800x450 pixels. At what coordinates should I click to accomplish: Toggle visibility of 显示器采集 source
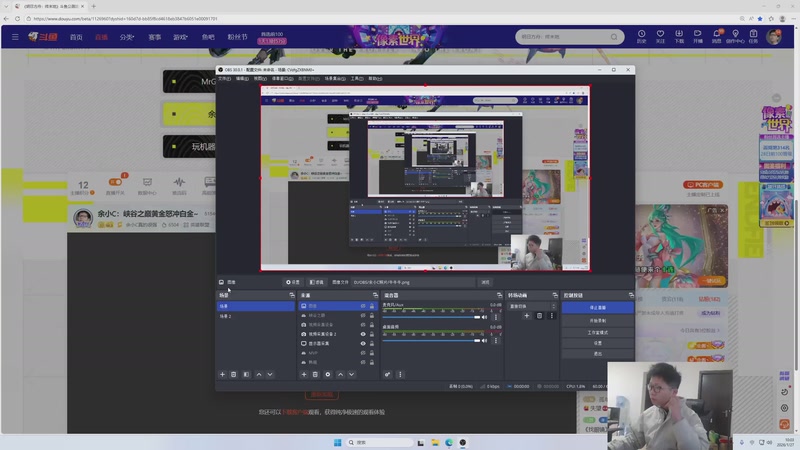coord(363,343)
